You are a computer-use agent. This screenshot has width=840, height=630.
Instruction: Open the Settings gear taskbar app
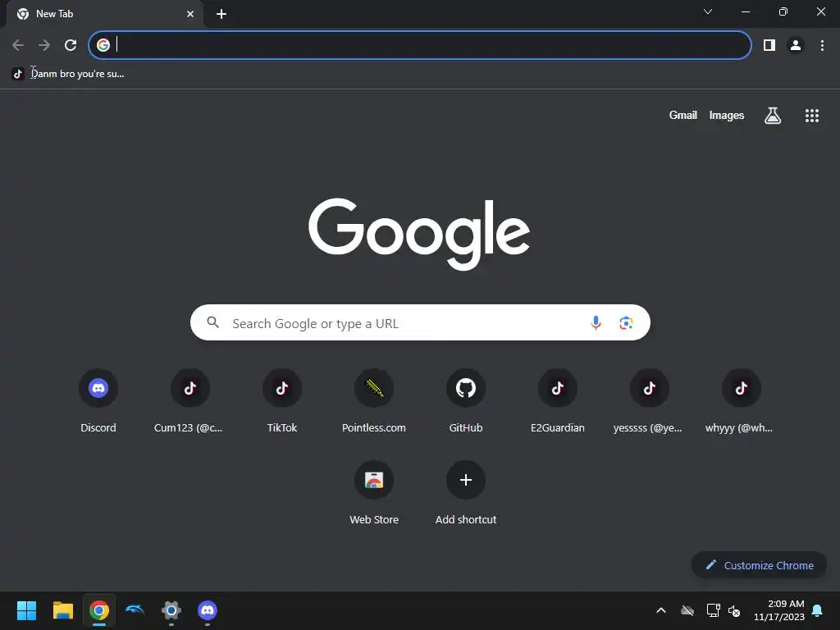point(171,610)
